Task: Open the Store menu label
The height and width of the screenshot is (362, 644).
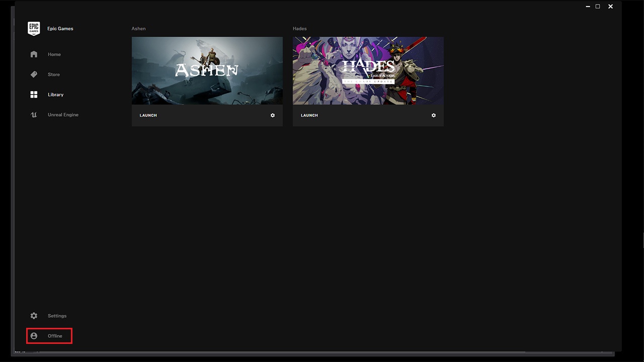Action: pyautogui.click(x=54, y=74)
